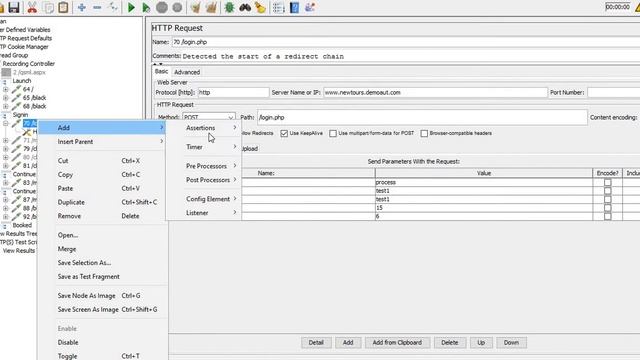Open the Pre Processors submenu
This screenshot has height=360, width=640.
[203, 166]
